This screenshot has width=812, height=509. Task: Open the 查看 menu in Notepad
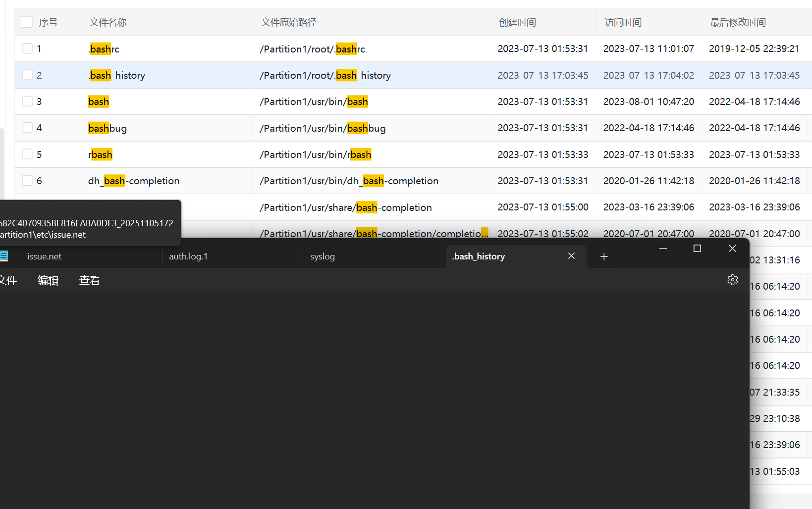point(90,281)
